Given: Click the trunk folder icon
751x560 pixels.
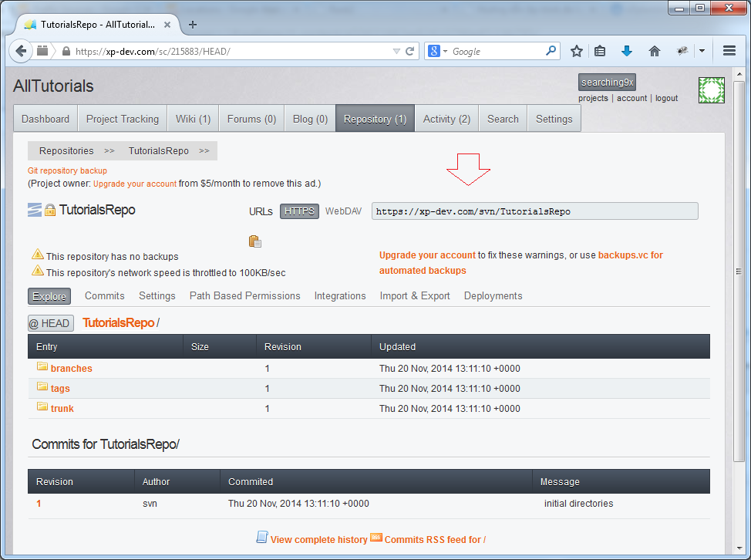Looking at the screenshot, I should point(42,407).
